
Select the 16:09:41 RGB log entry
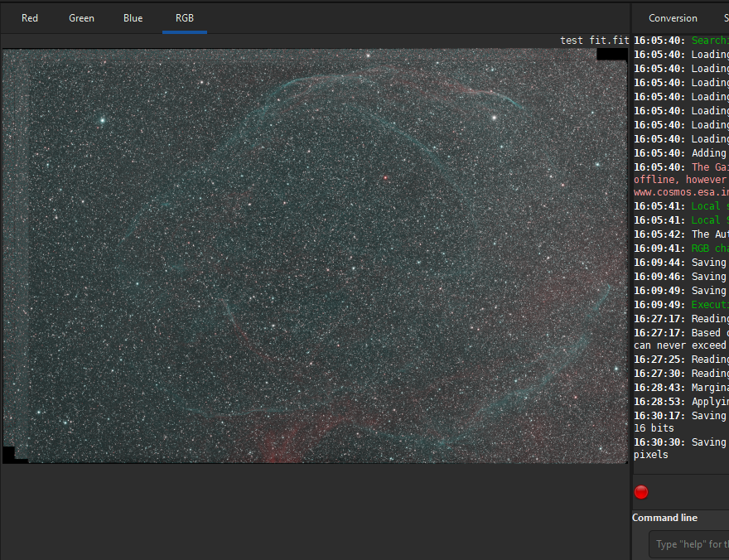click(681, 249)
